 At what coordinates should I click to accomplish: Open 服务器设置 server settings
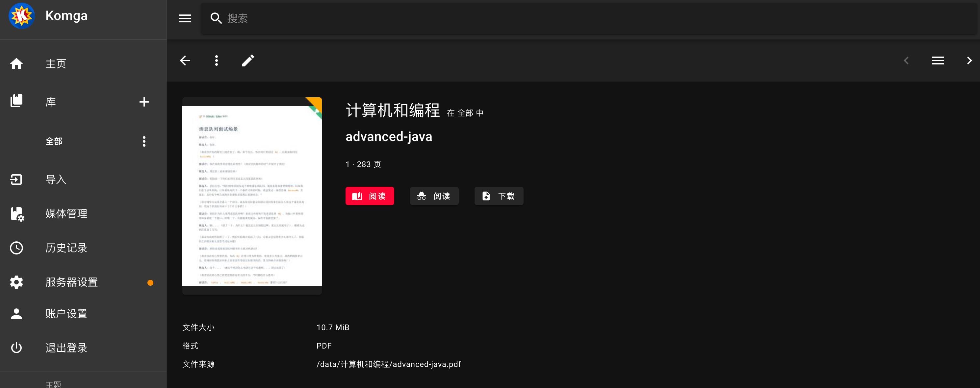[72, 282]
